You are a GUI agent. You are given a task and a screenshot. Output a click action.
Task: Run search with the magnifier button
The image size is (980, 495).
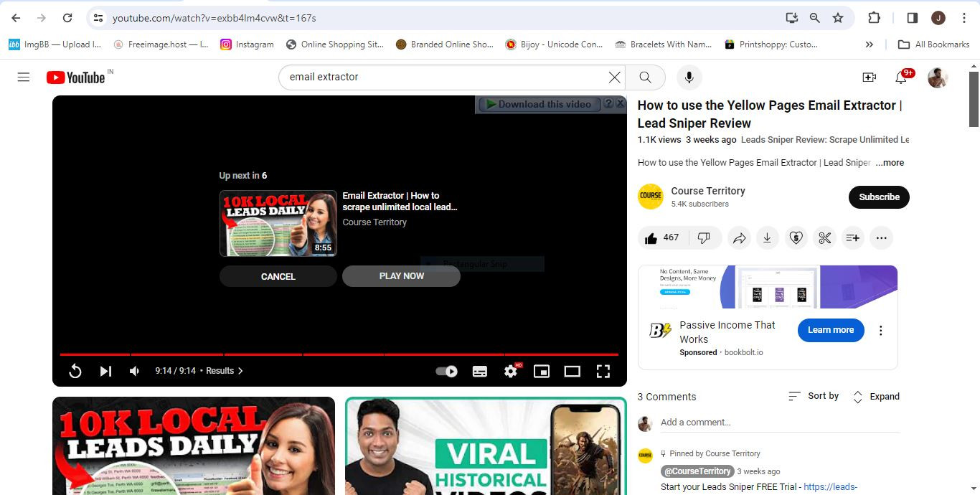645,77
